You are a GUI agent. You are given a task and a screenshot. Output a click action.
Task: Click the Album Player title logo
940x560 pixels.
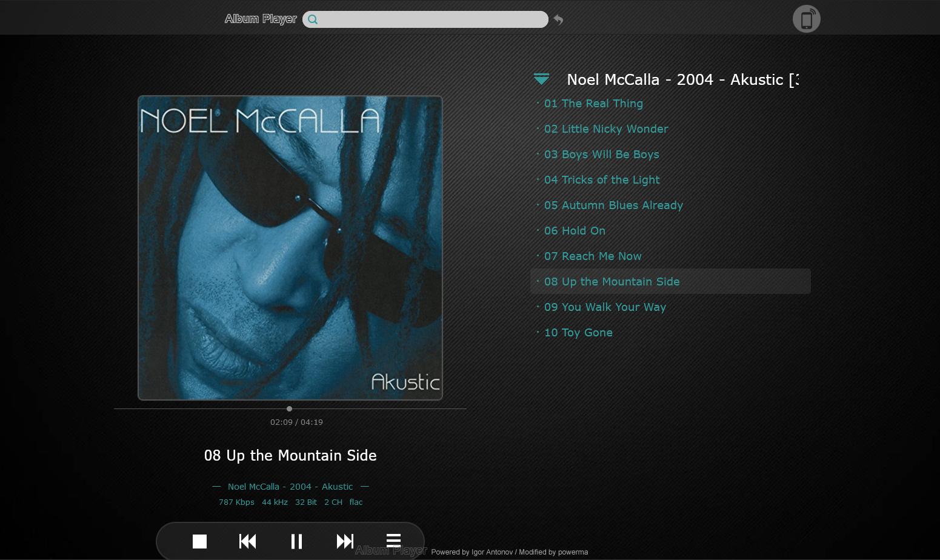[261, 19]
